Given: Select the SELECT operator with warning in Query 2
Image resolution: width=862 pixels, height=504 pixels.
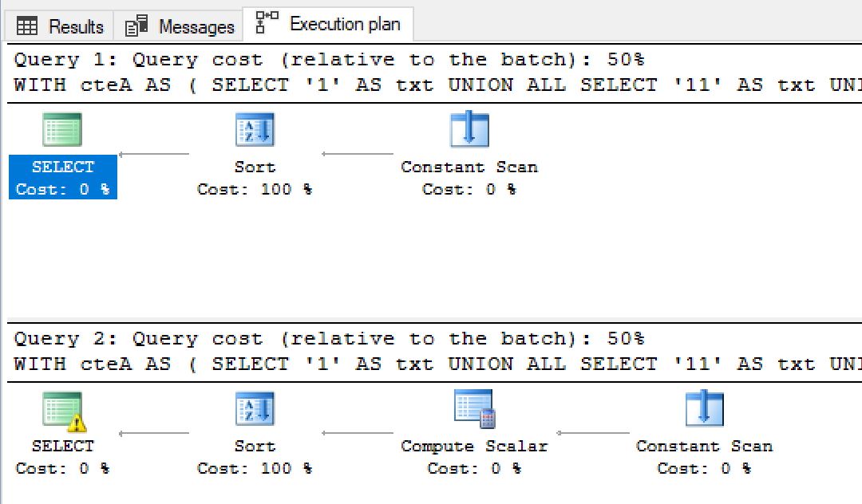Looking at the screenshot, I should pos(62,408).
